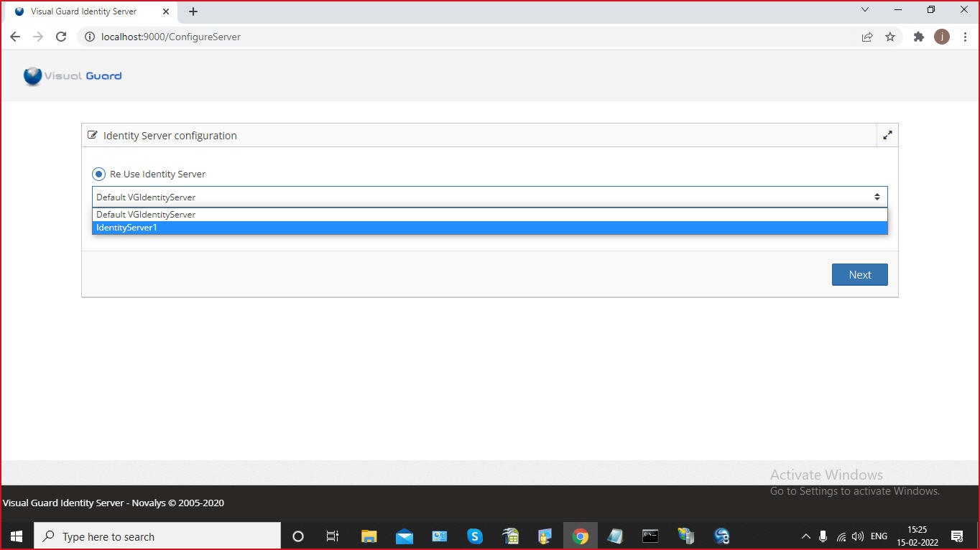Select the Re Use Identity Server radio button
980x550 pixels.
click(98, 174)
